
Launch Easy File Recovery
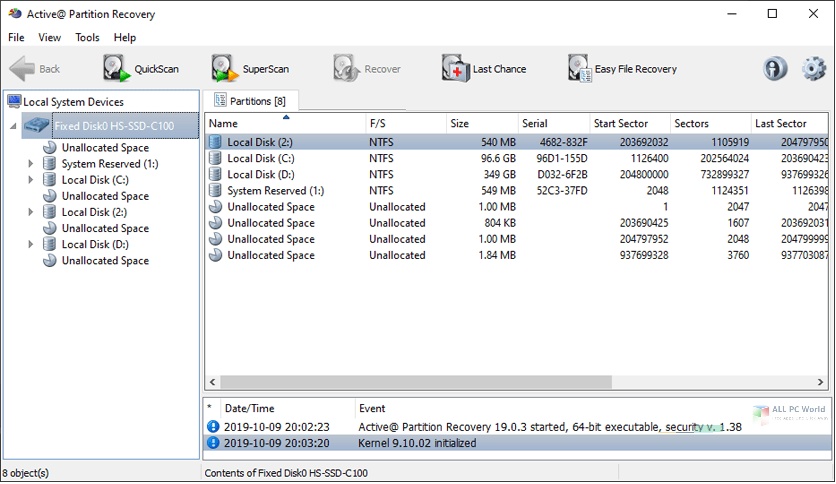(579, 69)
